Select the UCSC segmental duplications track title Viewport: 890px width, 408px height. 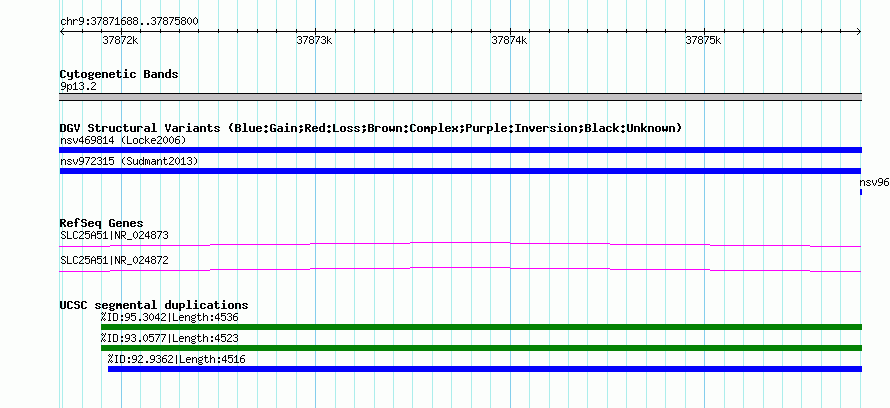pyautogui.click(x=154, y=305)
